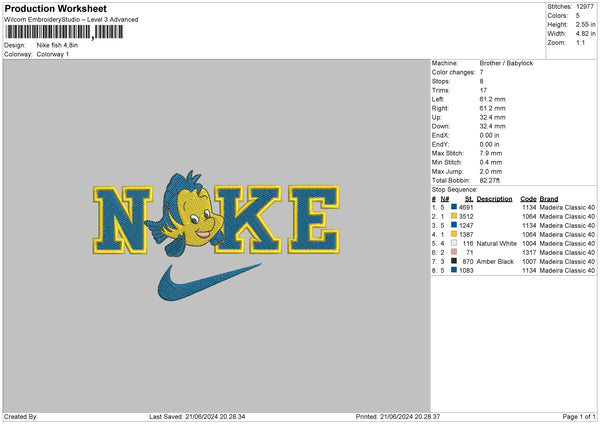
Task: Click the Min Stitch value 0.4 mm
Action: [491, 162]
